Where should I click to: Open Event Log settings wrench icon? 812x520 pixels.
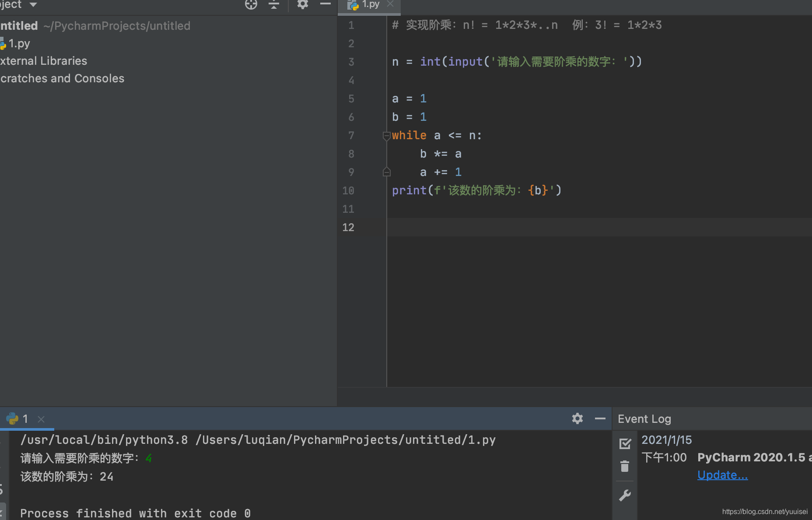click(x=625, y=495)
